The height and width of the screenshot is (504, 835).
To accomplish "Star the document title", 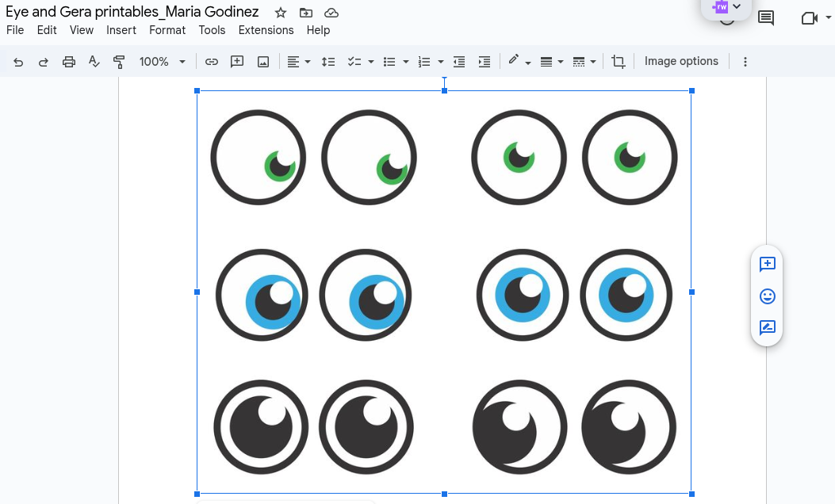I will click(x=281, y=13).
